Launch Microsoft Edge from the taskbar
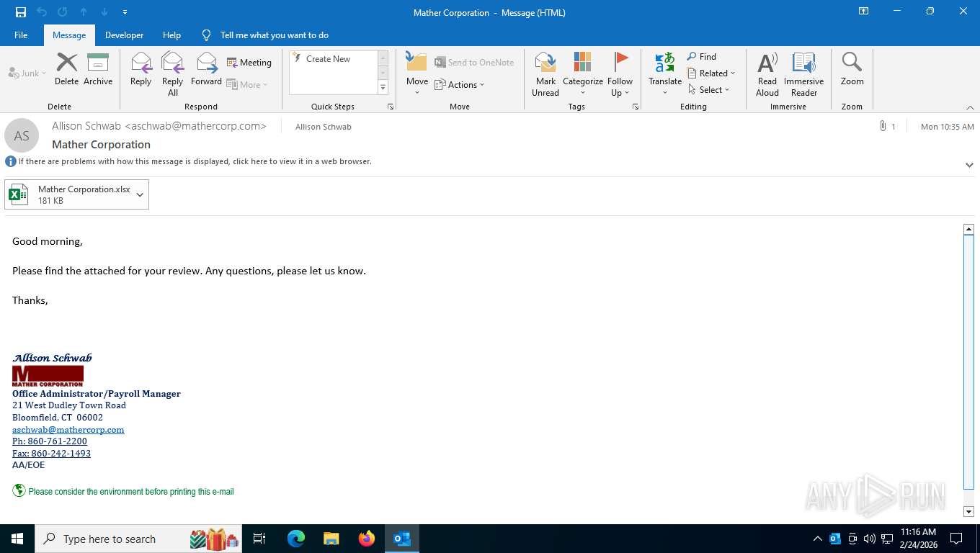 tap(296, 539)
